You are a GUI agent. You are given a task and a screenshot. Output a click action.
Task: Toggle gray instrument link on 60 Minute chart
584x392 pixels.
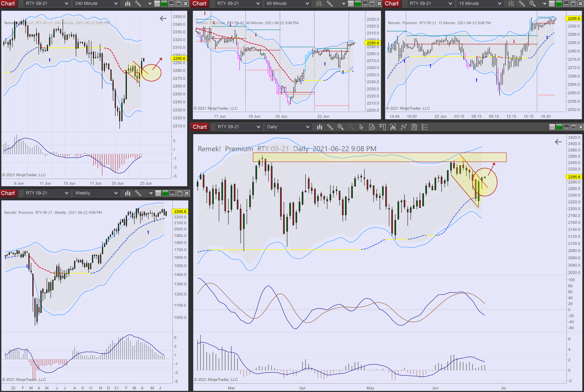point(351,4)
